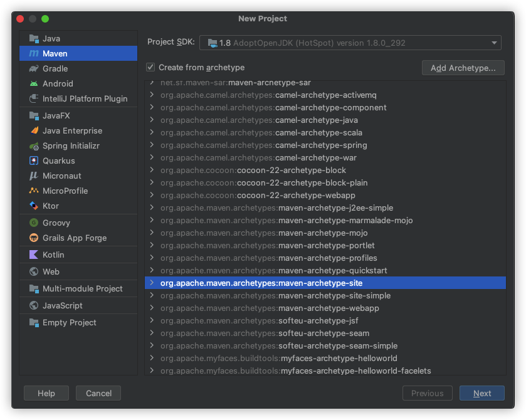Click the JDK folder icon in SDK field

tap(213, 43)
